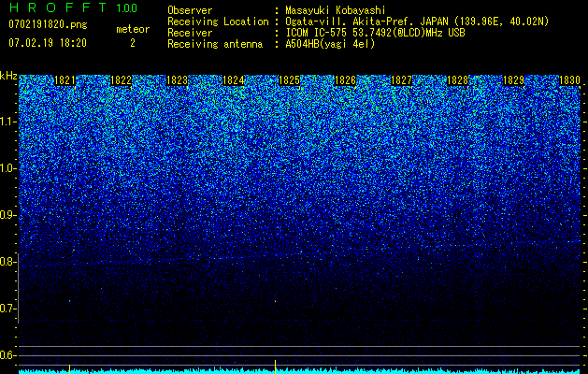This screenshot has height=374, width=588.
Task: Click the 1.1 frequency axis label
Action: [x=7, y=122]
